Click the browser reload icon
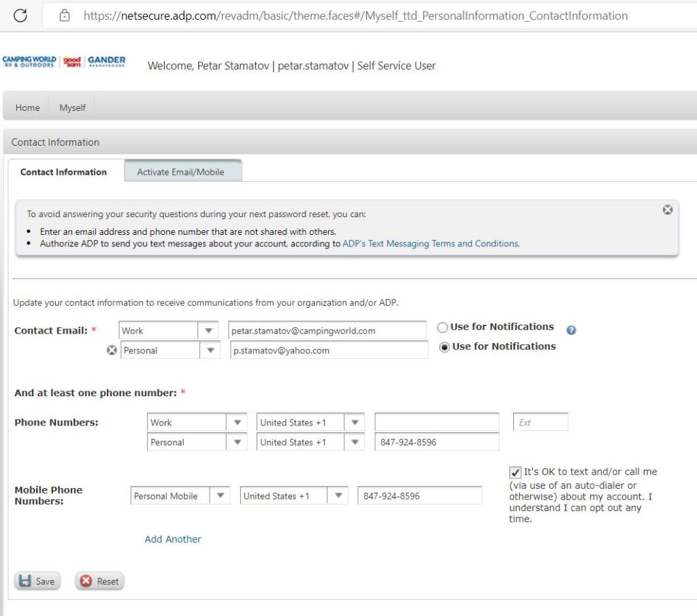 (20, 16)
